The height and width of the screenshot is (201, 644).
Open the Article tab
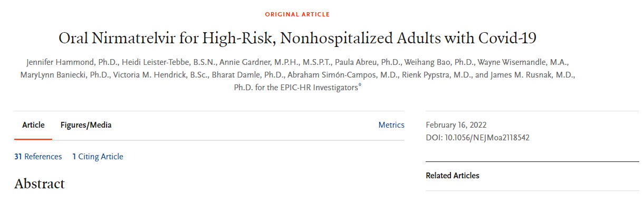pyautogui.click(x=33, y=125)
